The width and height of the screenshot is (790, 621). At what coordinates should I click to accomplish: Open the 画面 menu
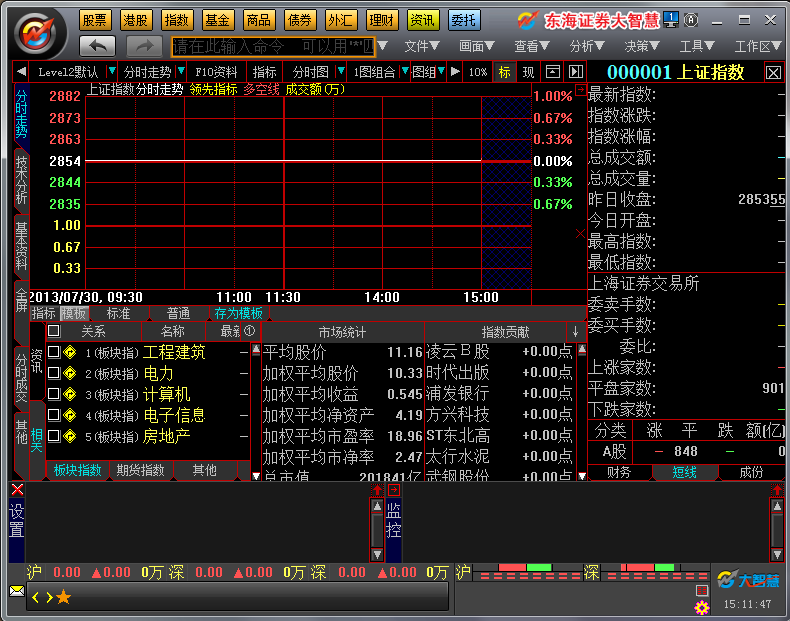477,46
